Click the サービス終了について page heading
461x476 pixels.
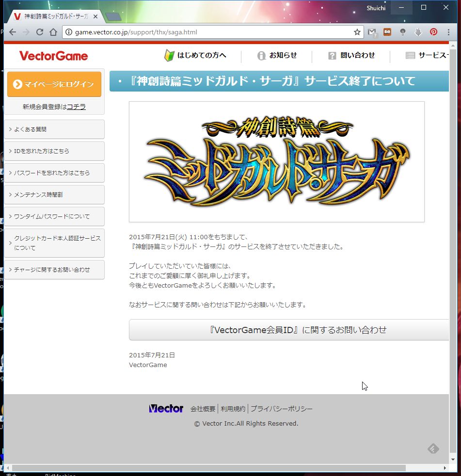click(279, 81)
